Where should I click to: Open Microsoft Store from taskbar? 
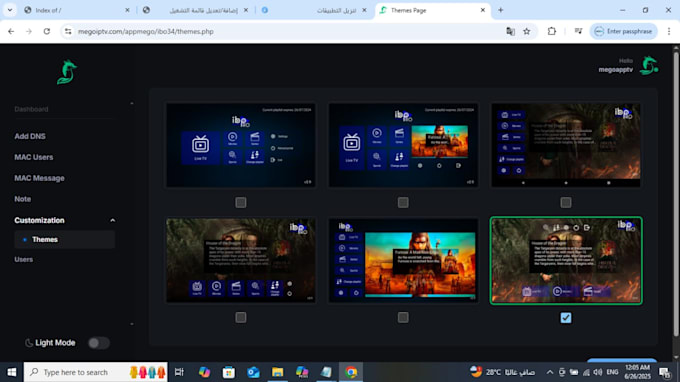229,372
